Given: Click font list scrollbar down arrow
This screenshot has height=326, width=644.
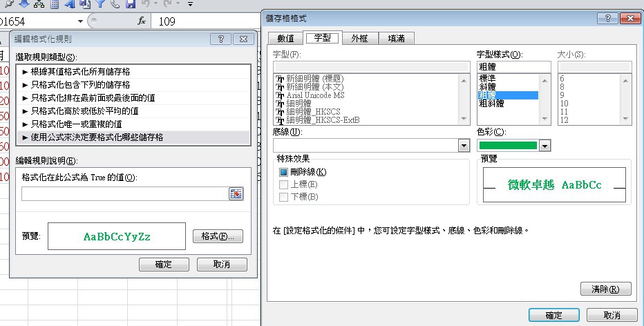Looking at the screenshot, I should pyautogui.click(x=464, y=119).
